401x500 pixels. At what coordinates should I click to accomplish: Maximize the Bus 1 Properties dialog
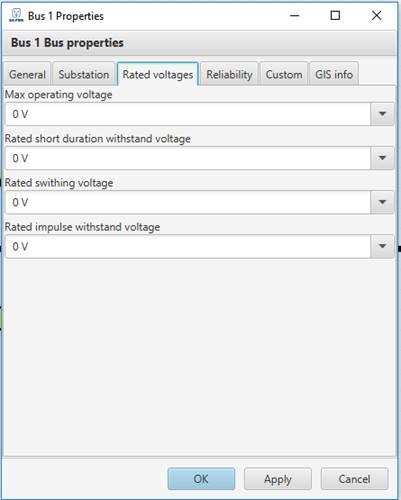click(x=335, y=15)
